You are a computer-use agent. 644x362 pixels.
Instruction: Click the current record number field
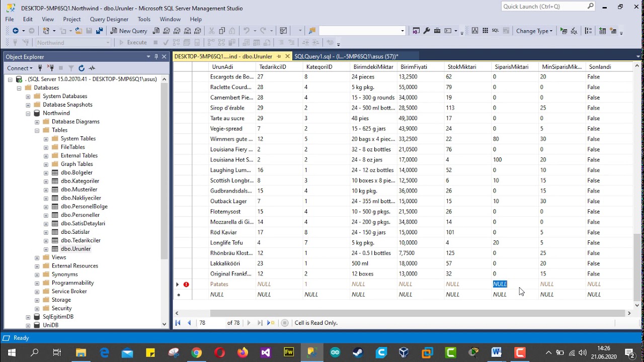coord(210,323)
